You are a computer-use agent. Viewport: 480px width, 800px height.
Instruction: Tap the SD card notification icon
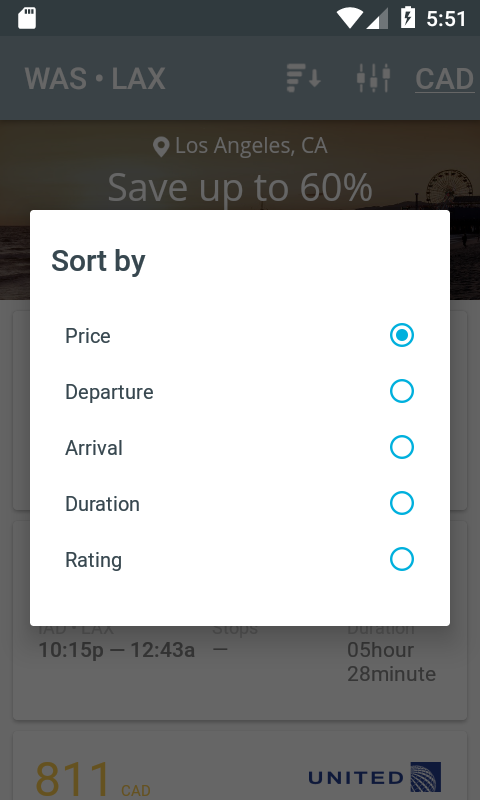coord(27,18)
